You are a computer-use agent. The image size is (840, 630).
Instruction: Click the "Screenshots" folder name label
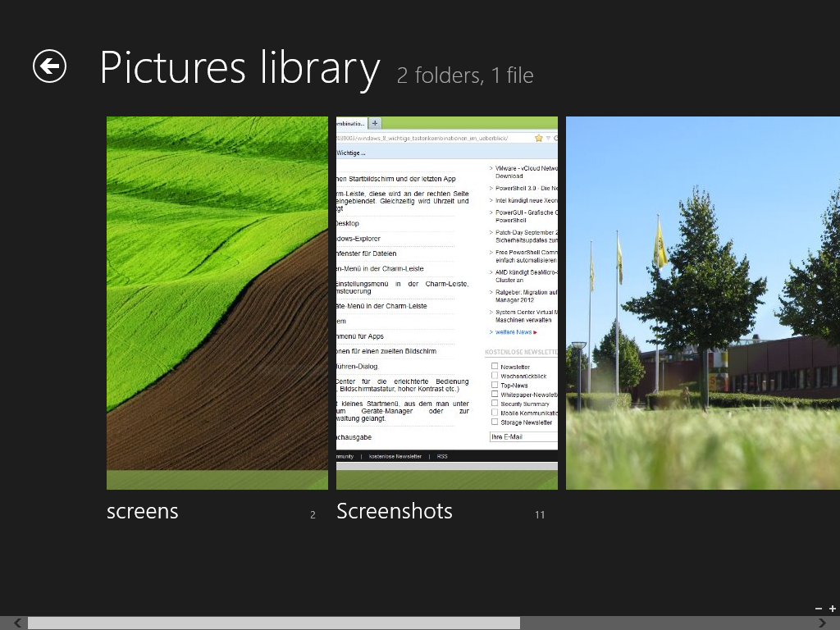click(x=395, y=511)
